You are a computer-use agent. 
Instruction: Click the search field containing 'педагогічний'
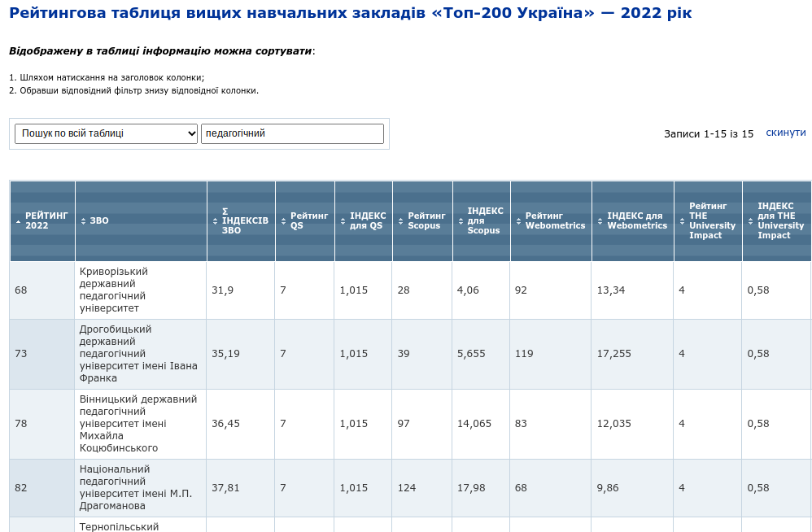click(x=292, y=133)
